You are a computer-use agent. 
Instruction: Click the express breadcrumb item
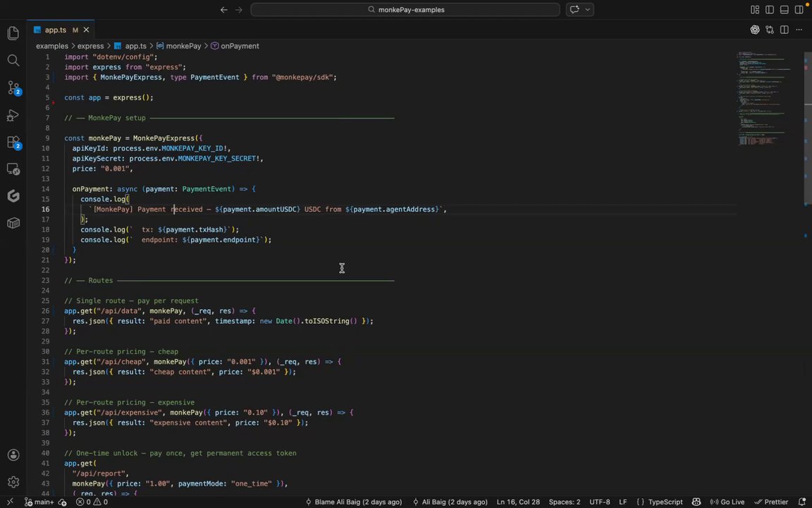(91, 46)
